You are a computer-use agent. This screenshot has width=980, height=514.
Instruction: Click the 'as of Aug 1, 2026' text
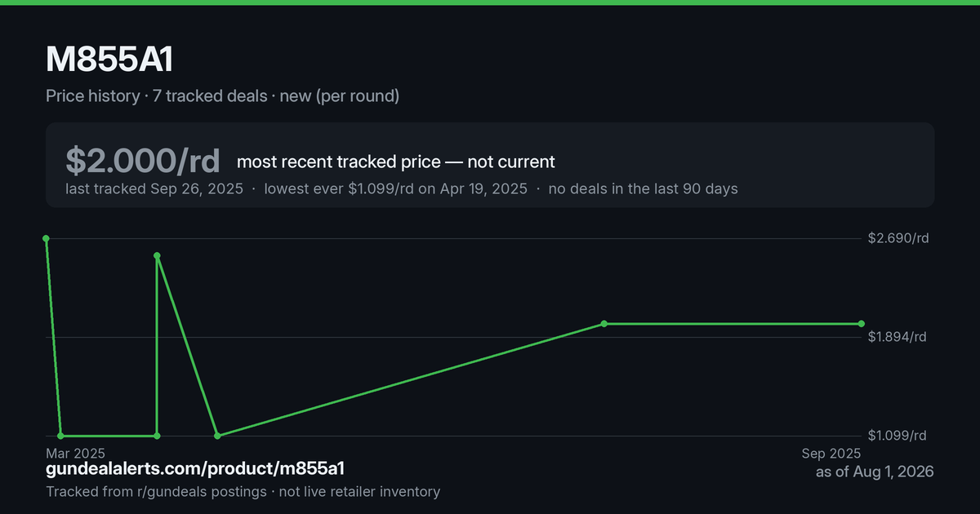coord(875,472)
